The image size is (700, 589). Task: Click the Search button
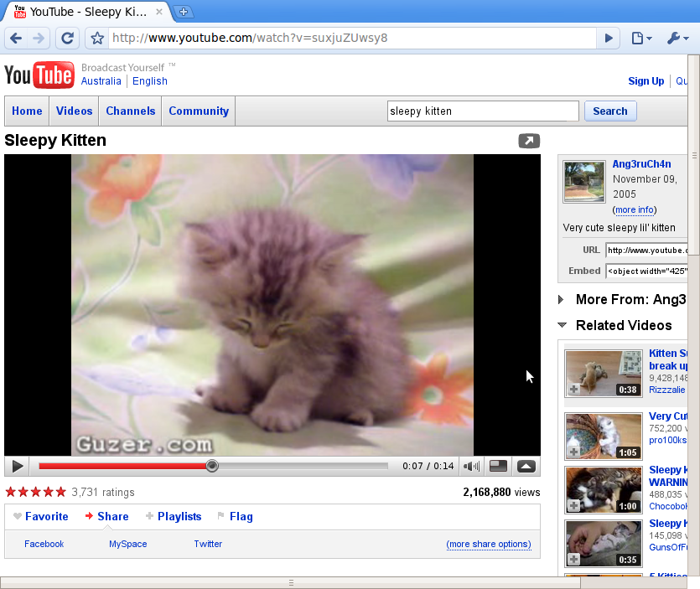[610, 111]
